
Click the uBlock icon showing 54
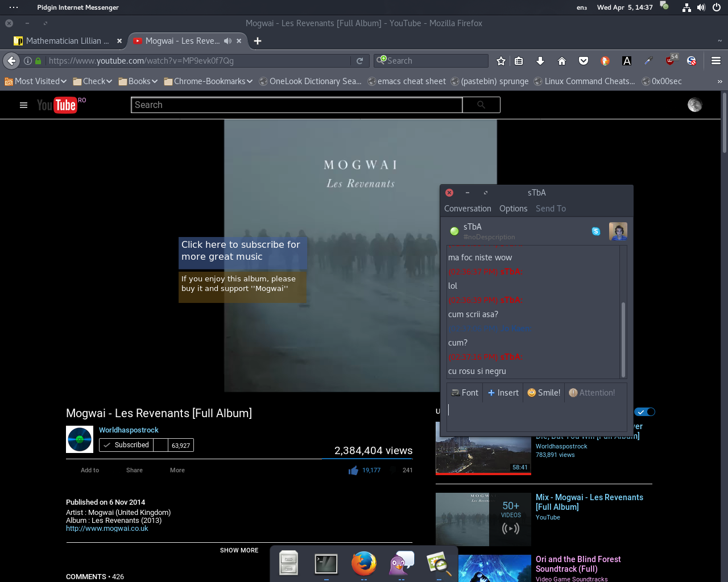[672, 60]
